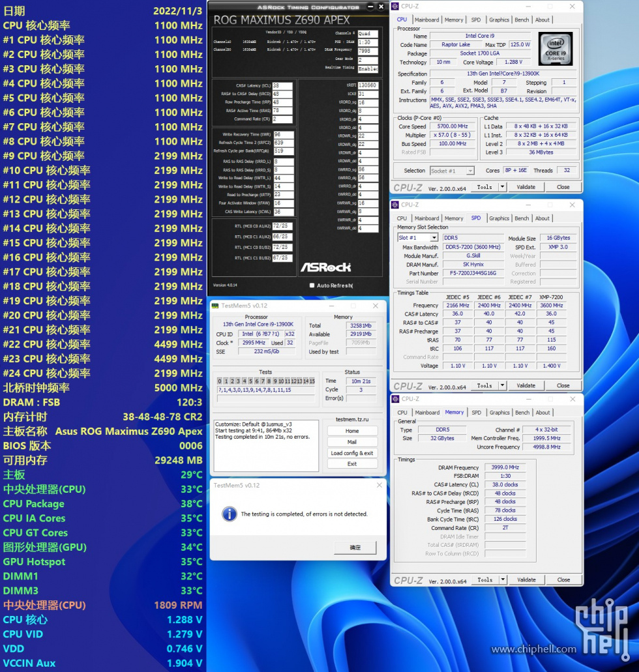The width and height of the screenshot is (639, 672).
Task: Close the ASRock Timing Configurator window
Action: click(x=381, y=7)
